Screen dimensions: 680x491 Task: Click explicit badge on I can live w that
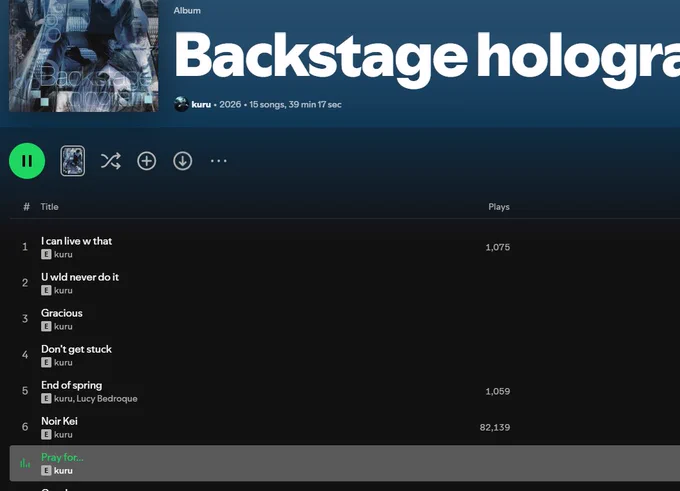point(46,255)
